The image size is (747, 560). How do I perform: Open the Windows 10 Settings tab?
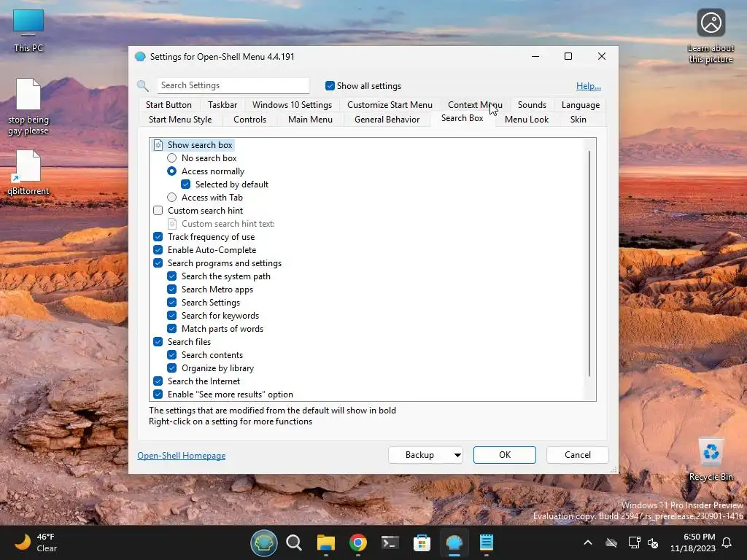point(292,105)
